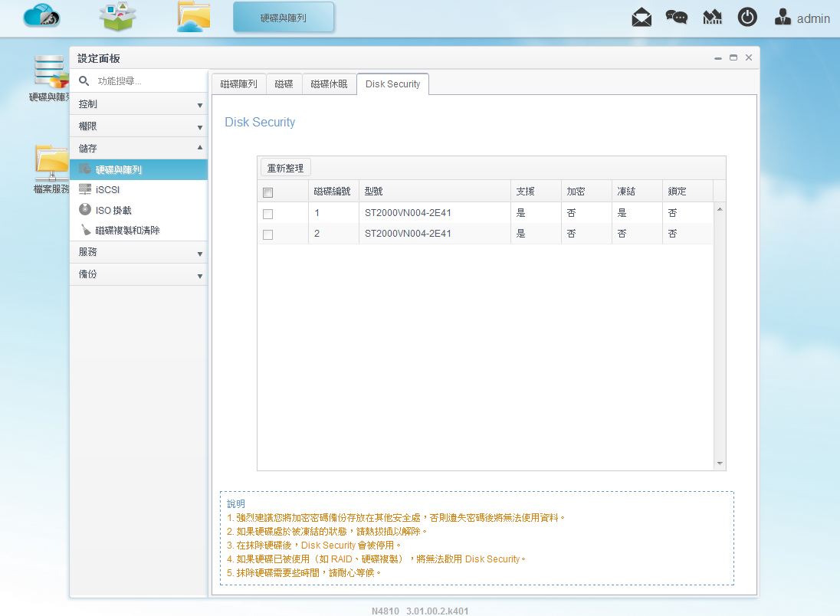Collapse the 儲存 section

(139, 148)
